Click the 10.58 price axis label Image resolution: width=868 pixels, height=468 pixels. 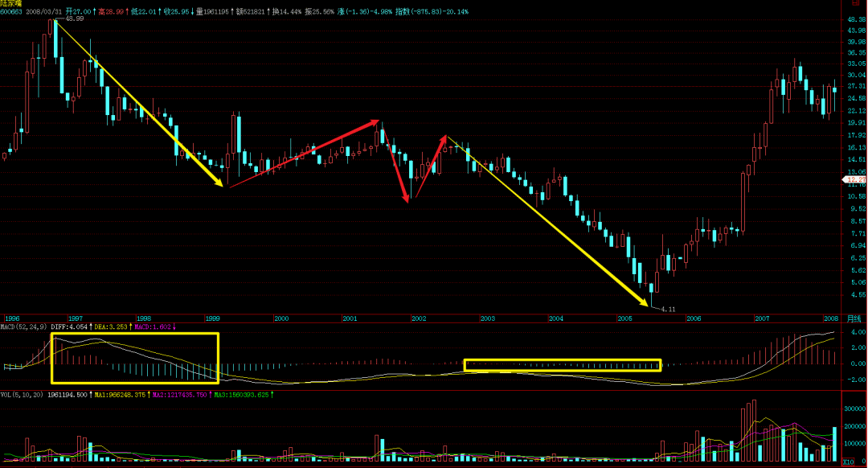pos(856,196)
